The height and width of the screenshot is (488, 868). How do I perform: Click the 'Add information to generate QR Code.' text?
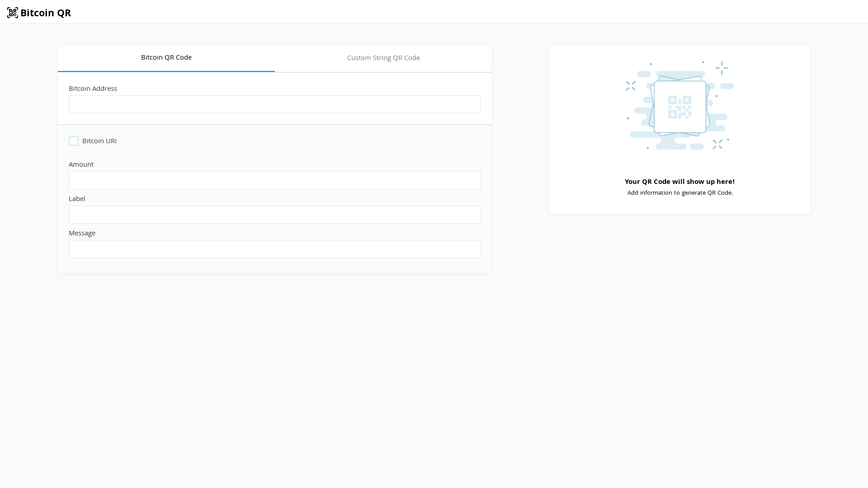coord(680,193)
